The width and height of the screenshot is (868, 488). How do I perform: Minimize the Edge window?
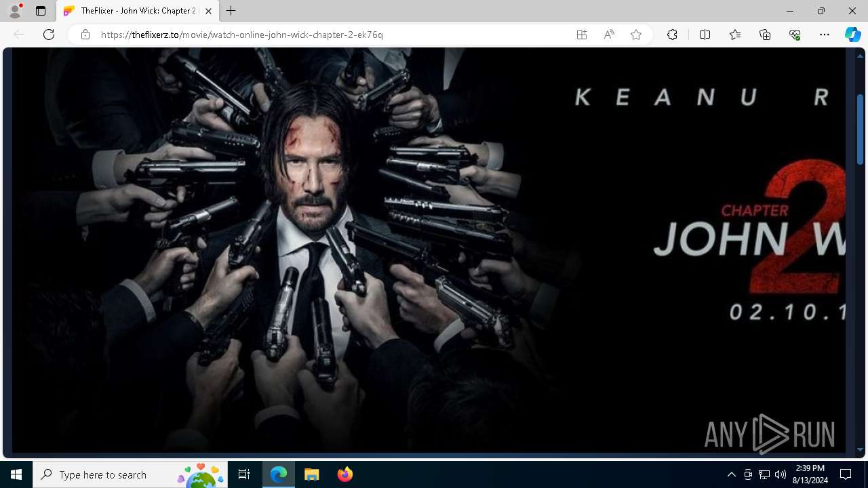[x=789, y=11]
